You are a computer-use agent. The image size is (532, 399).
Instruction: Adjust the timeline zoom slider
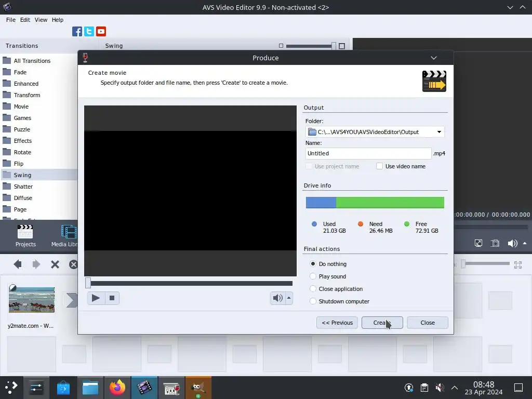click(463, 263)
